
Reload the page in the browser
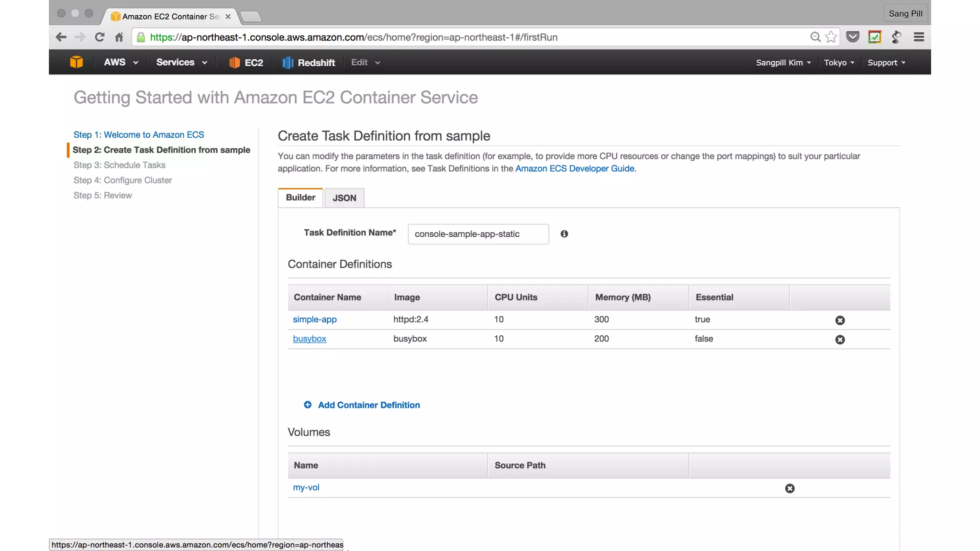[x=100, y=37]
